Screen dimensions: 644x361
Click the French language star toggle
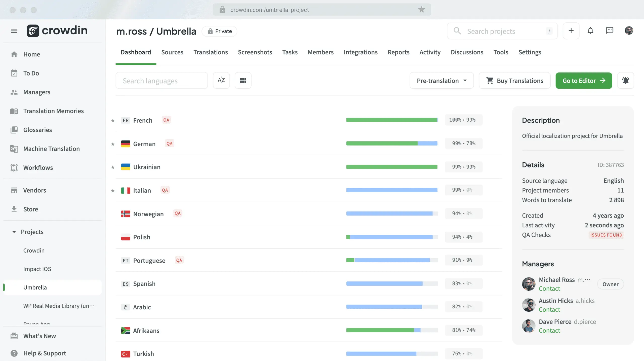tap(112, 120)
